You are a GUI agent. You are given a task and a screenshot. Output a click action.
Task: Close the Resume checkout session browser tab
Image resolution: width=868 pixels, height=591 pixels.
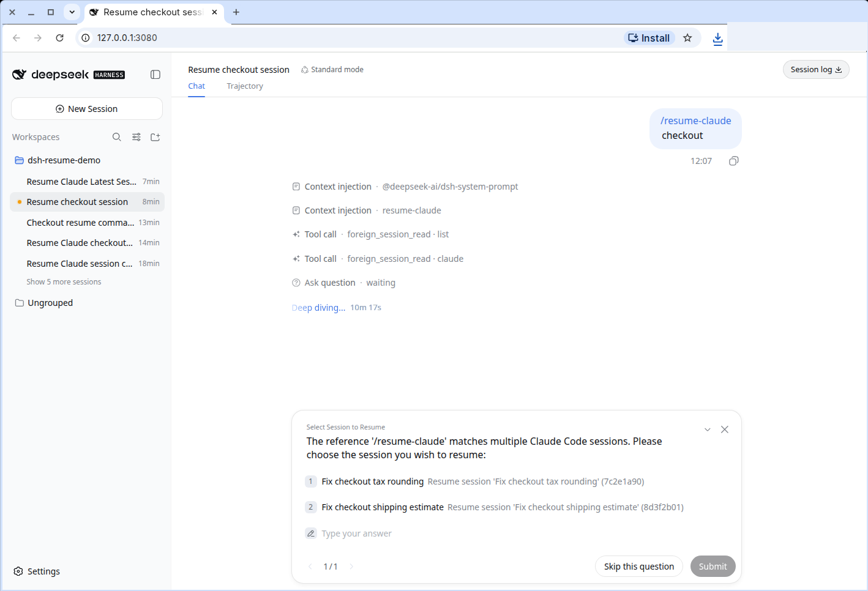(215, 12)
